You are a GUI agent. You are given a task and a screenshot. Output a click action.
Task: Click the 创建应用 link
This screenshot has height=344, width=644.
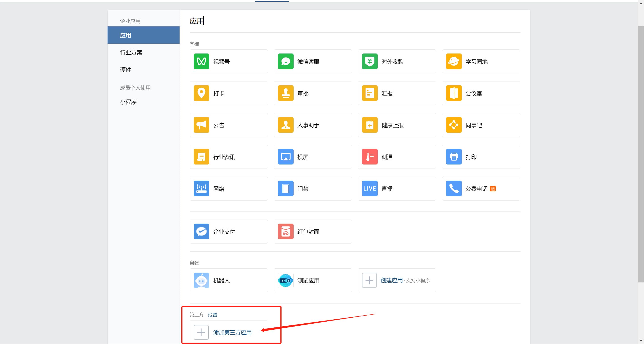coord(392,280)
